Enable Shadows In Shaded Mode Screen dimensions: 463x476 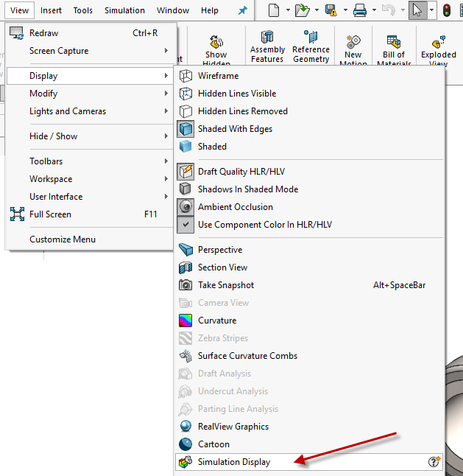[x=248, y=189]
